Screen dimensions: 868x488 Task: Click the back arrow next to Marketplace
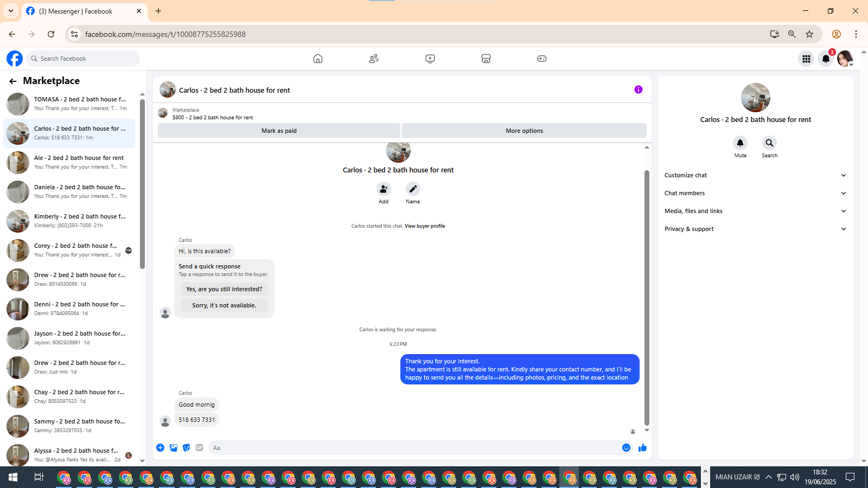13,81
